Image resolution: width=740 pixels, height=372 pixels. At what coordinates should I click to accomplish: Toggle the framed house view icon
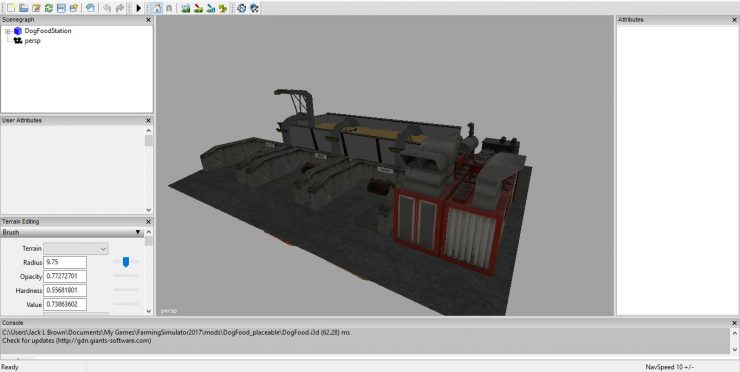pos(157,8)
